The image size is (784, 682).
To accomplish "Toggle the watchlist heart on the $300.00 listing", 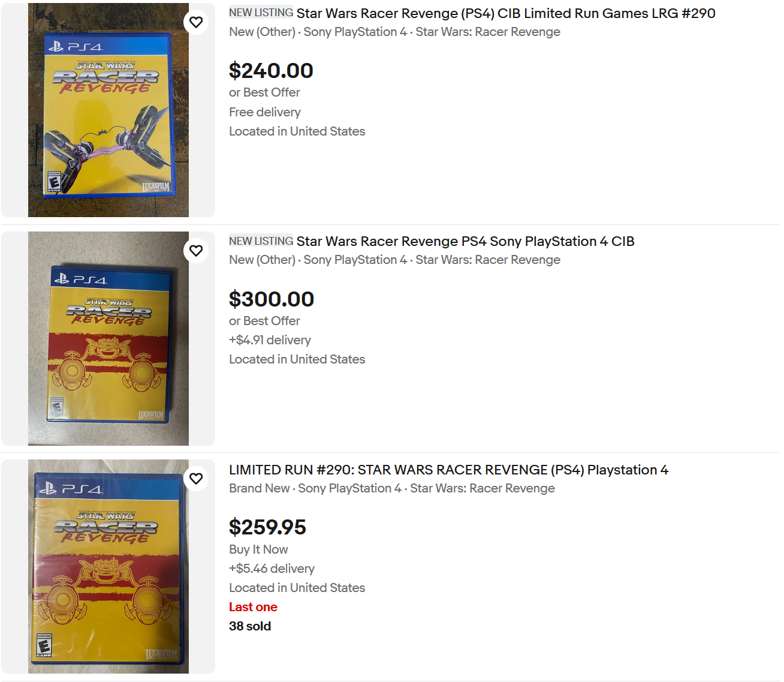I will click(196, 251).
